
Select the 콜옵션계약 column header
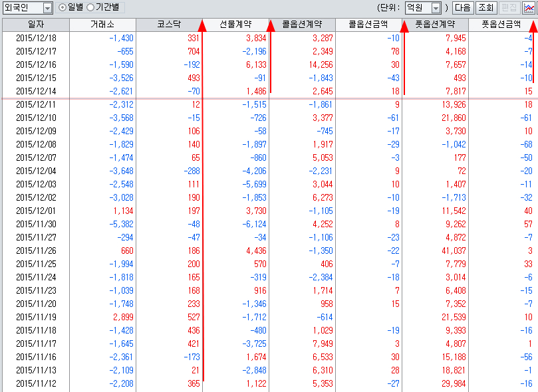(x=302, y=24)
